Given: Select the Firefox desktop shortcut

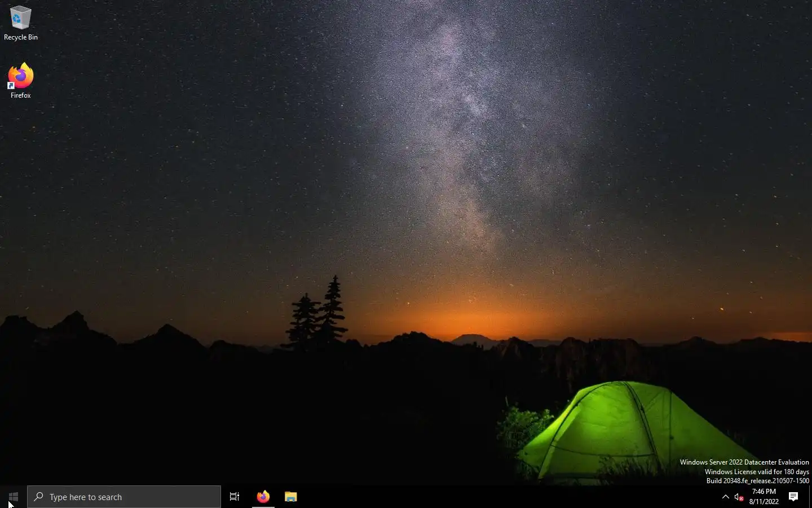Looking at the screenshot, I should click(x=20, y=81).
